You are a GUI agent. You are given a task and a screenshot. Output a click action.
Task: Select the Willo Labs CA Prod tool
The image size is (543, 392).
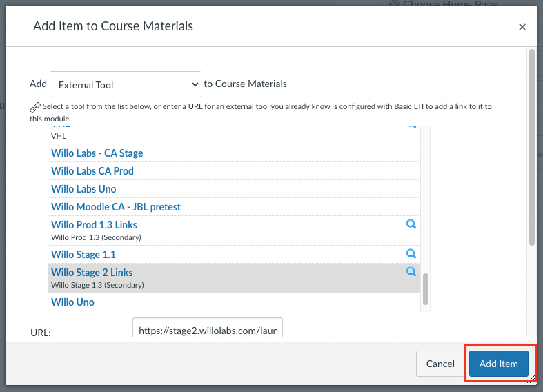92,171
